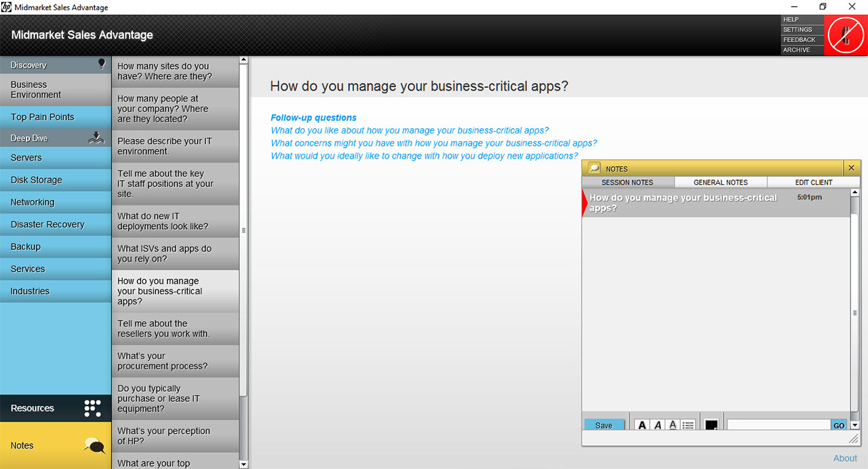868x469 pixels.
Task: Open follow-up: What concerns might you have
Action: coord(434,143)
